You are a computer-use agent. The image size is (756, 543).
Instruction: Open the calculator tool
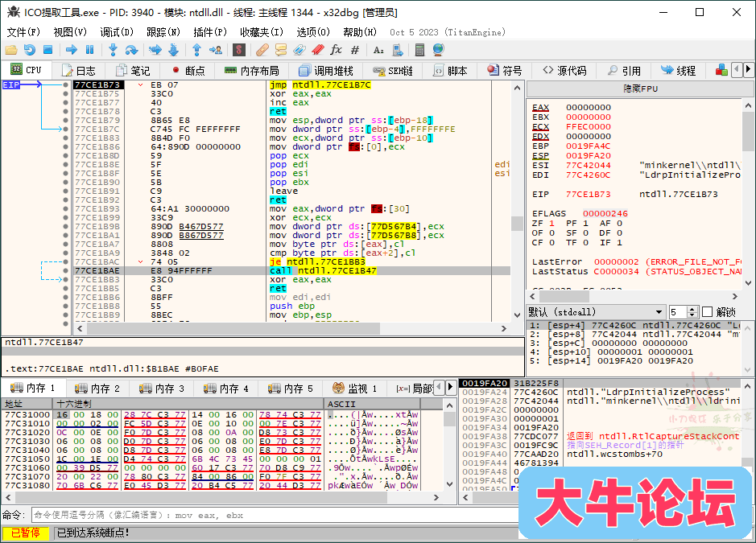tap(419, 50)
